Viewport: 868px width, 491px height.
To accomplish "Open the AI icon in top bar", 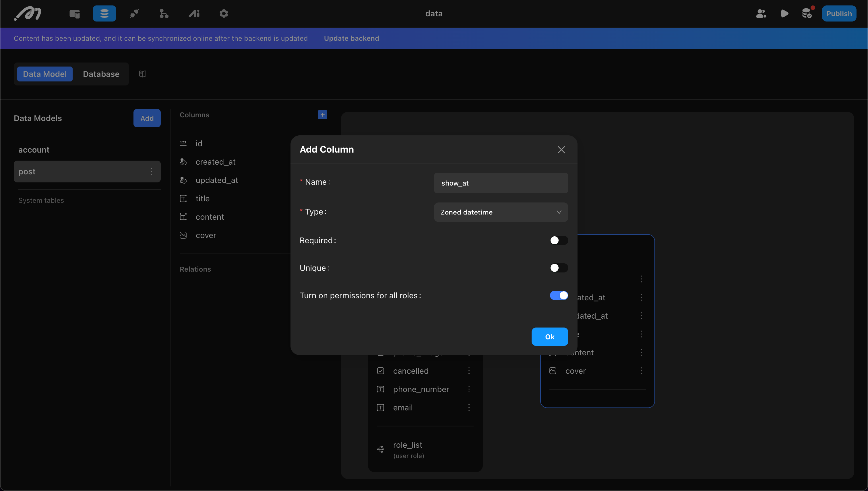I will tap(194, 14).
